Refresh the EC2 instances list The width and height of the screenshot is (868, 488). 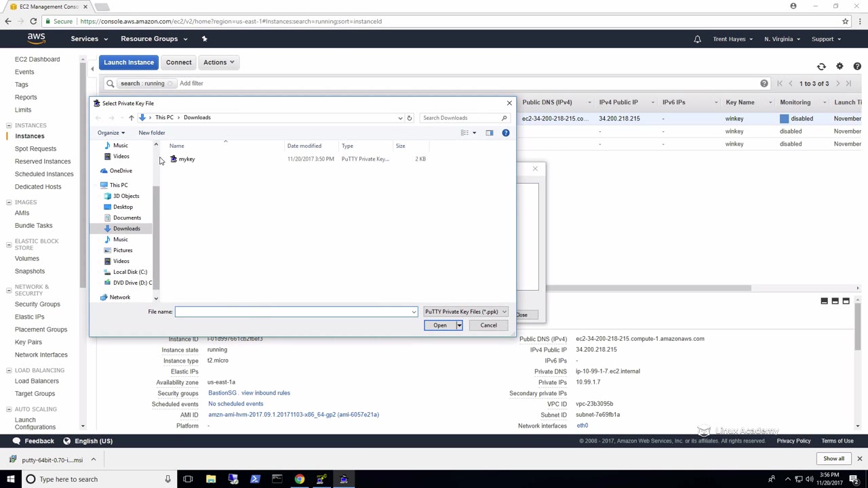coord(821,66)
